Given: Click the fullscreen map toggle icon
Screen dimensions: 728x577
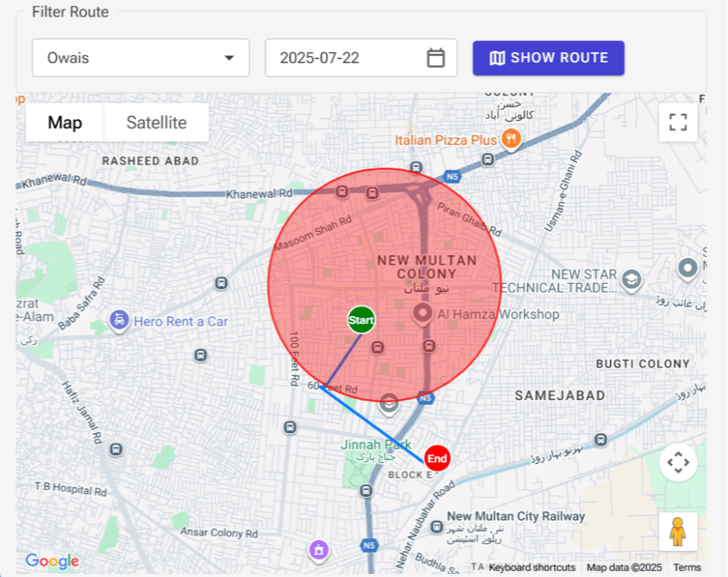Looking at the screenshot, I should (677, 122).
